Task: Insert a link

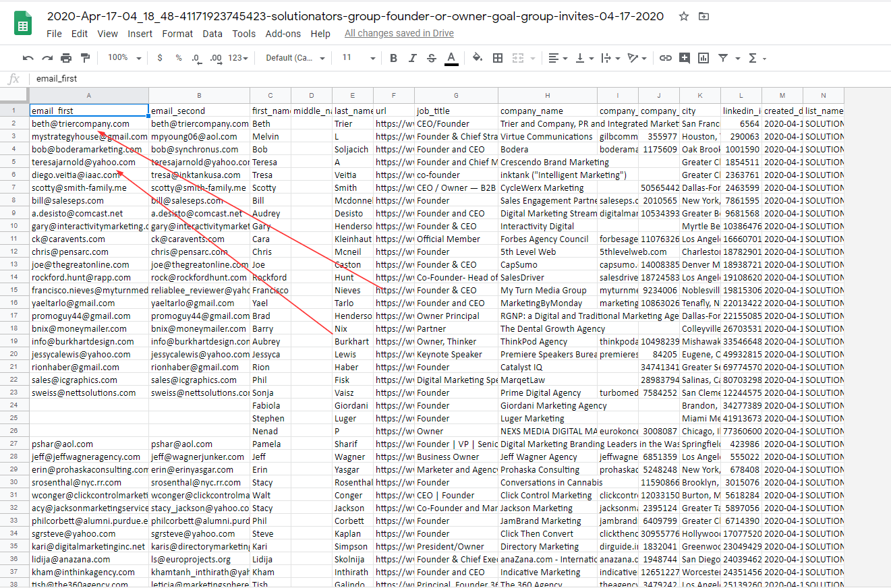Action: click(x=665, y=58)
